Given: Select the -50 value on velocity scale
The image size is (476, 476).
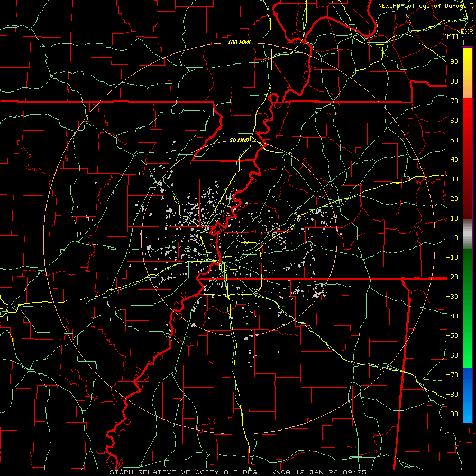Looking at the screenshot, I should (x=452, y=336).
